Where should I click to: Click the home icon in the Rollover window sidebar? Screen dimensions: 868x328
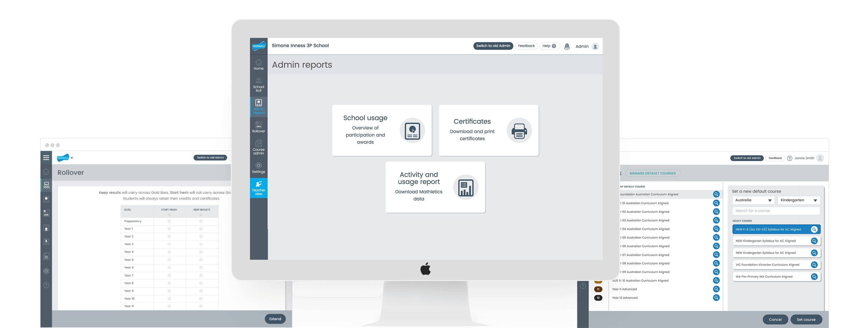pyautogui.click(x=46, y=172)
